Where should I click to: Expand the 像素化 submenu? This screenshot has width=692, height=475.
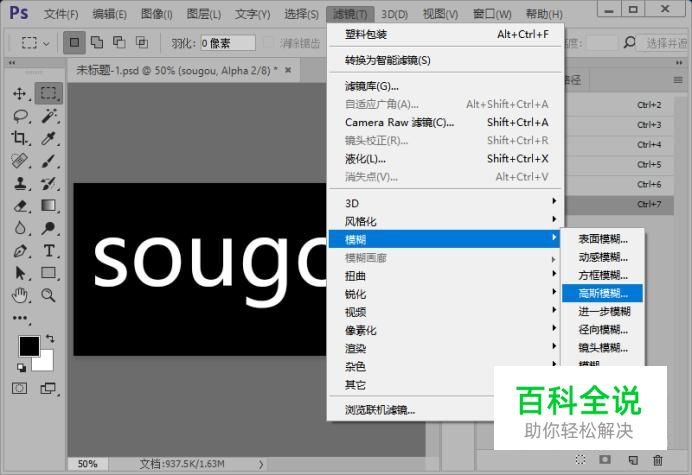[x=446, y=330]
